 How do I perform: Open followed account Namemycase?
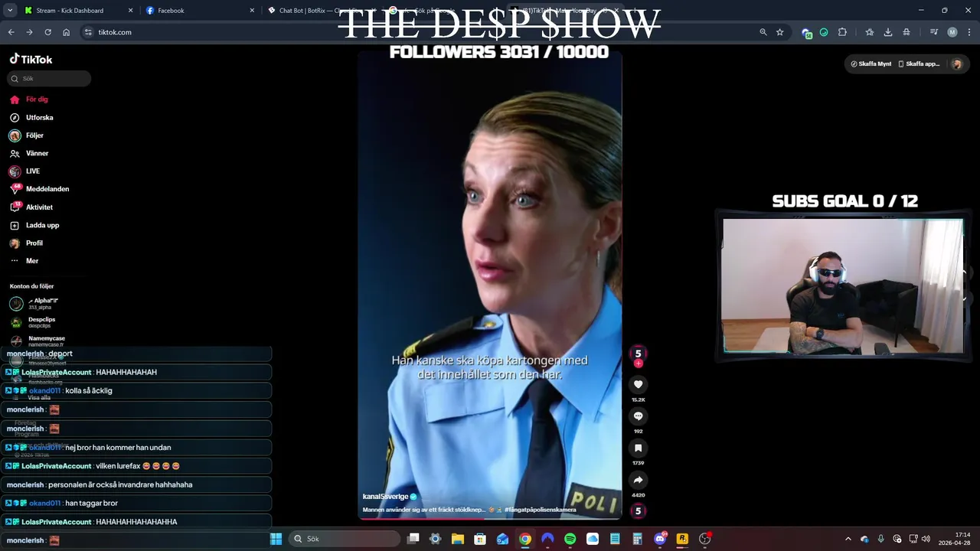[38, 341]
